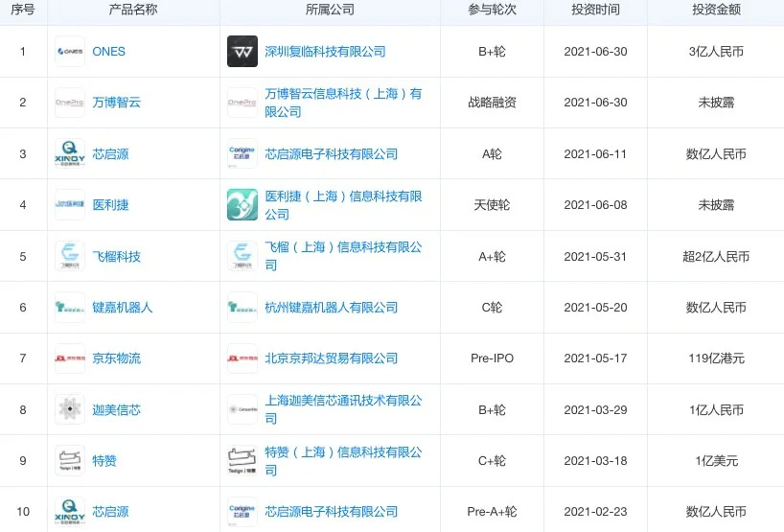Click the 杭州键嘉机器人 company logo
This screenshot has height=532, width=784.
point(242,307)
